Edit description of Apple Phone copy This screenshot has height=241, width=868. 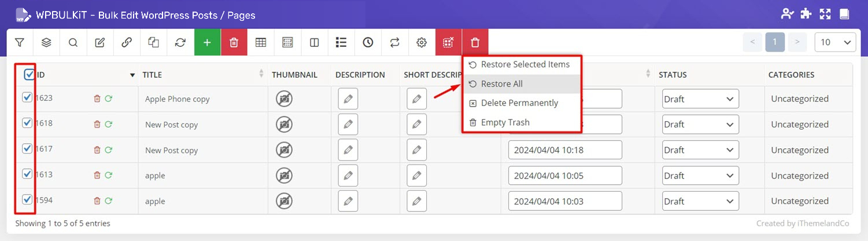pyautogui.click(x=348, y=98)
